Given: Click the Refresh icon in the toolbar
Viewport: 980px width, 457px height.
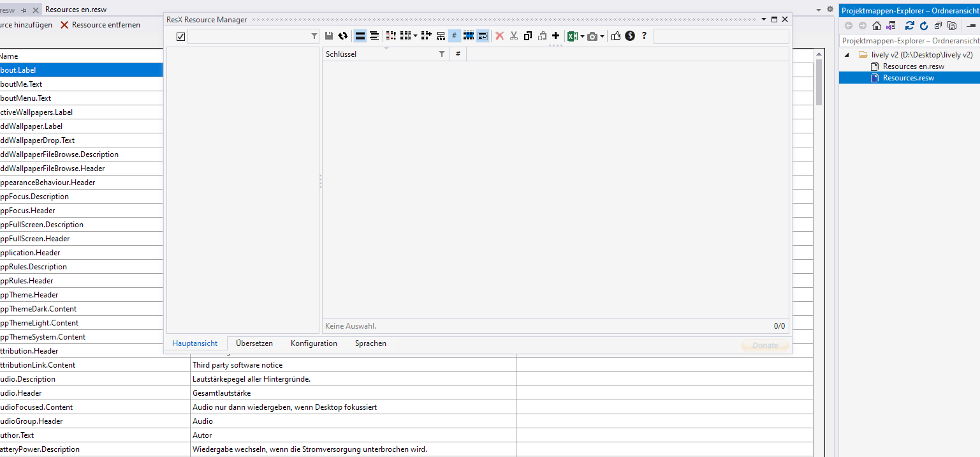Looking at the screenshot, I should pos(343,36).
